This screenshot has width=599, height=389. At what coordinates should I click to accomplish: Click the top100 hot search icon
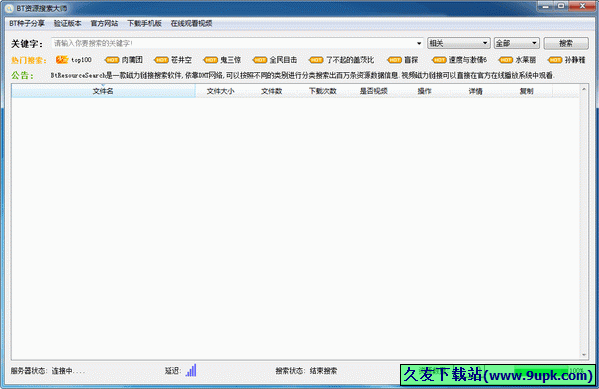[62, 60]
